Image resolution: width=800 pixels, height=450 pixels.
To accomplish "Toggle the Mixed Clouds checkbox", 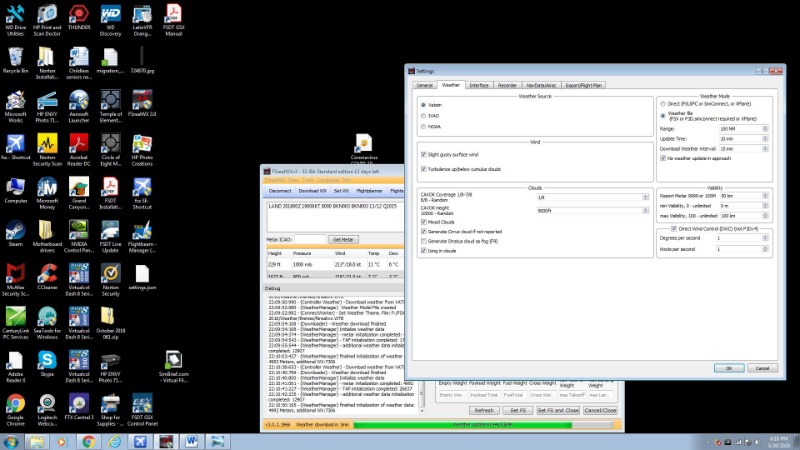I will coord(423,222).
